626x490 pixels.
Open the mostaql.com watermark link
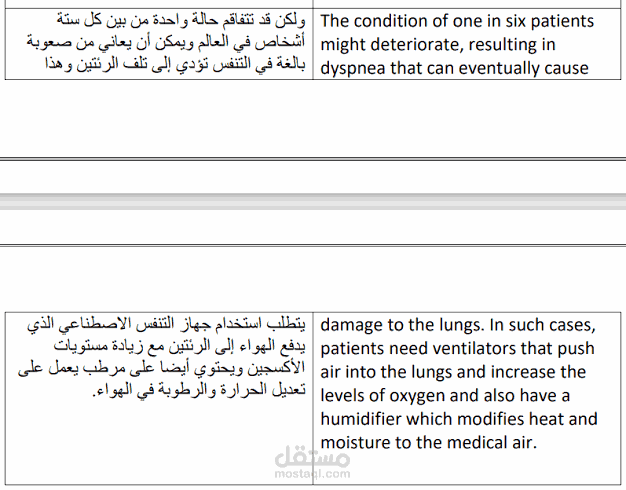pyautogui.click(x=312, y=474)
